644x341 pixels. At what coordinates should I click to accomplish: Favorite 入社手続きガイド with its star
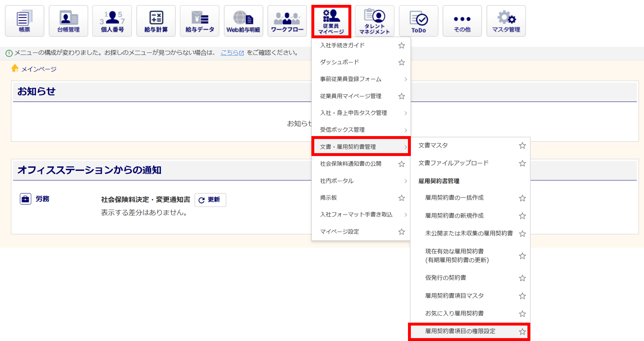point(401,46)
